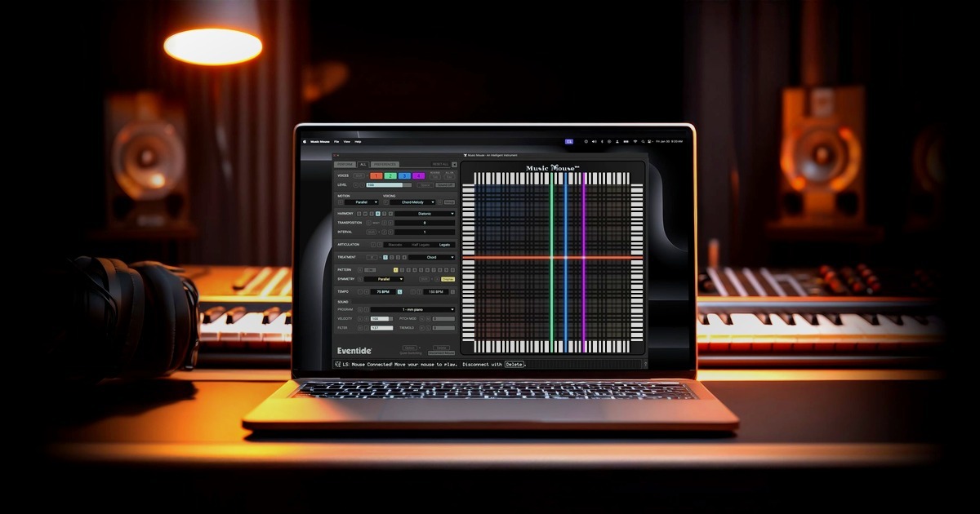Click the help question mark in status bar
The image size is (980, 514).
tap(644, 364)
